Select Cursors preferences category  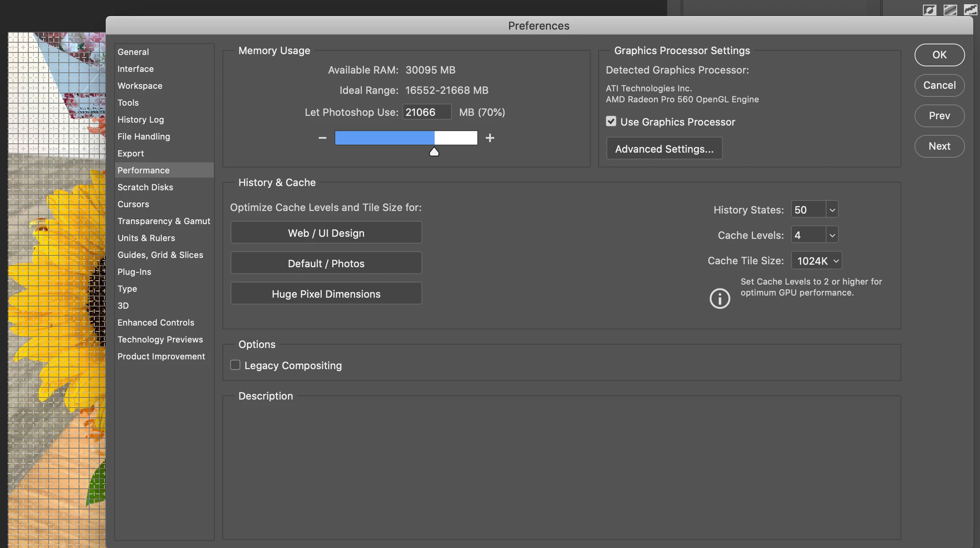(164, 204)
